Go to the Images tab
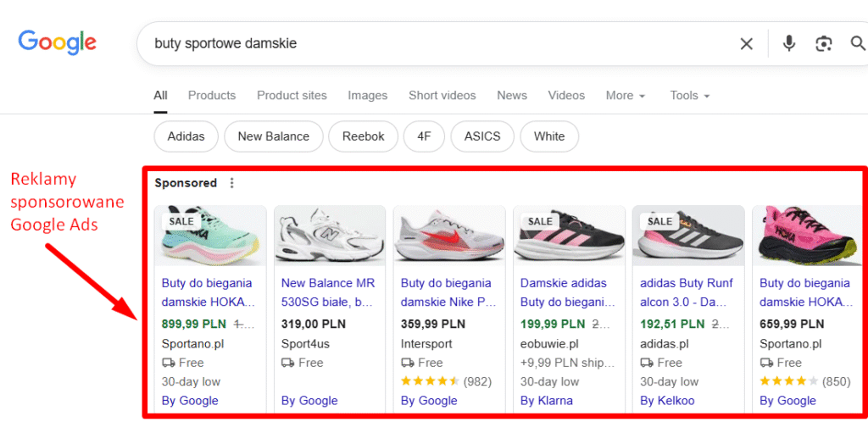 tap(368, 96)
